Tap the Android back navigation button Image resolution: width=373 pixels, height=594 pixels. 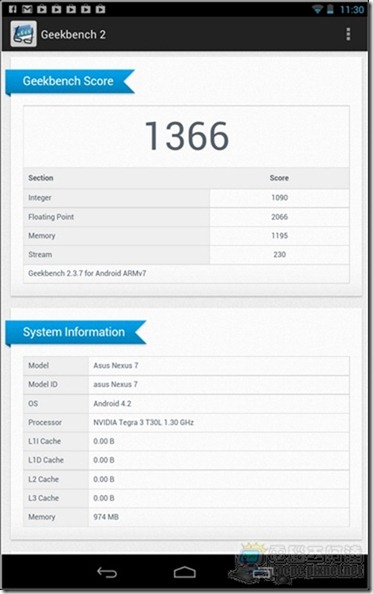[107, 572]
